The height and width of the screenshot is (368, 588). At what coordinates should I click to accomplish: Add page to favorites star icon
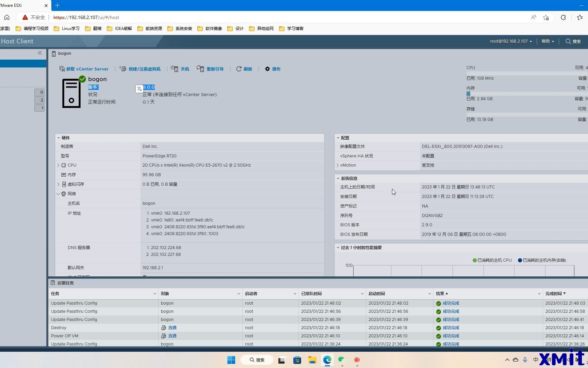(x=546, y=17)
